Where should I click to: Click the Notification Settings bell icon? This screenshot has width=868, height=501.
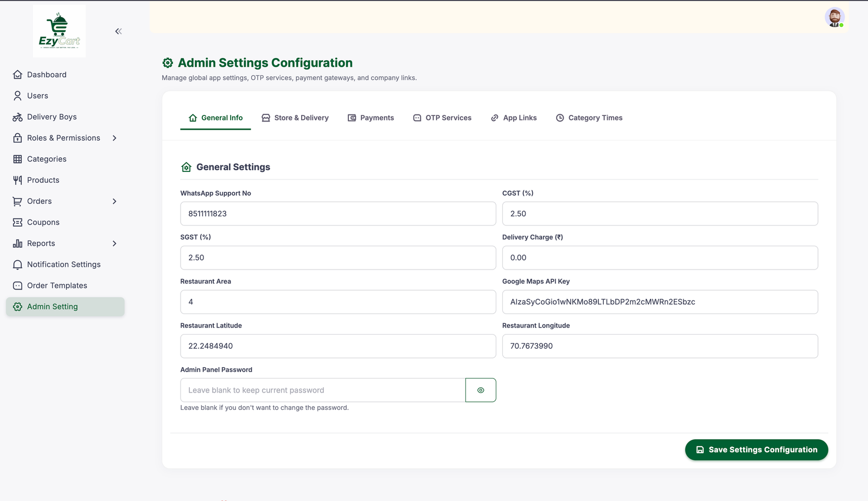[17, 265]
